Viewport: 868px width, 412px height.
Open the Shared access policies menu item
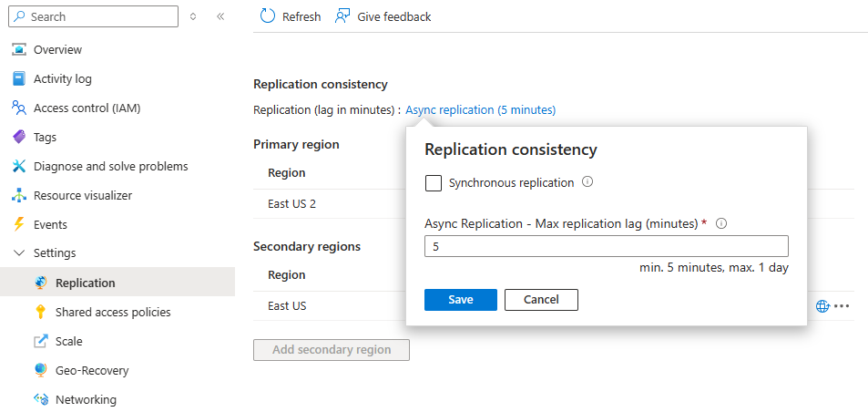[x=113, y=313]
